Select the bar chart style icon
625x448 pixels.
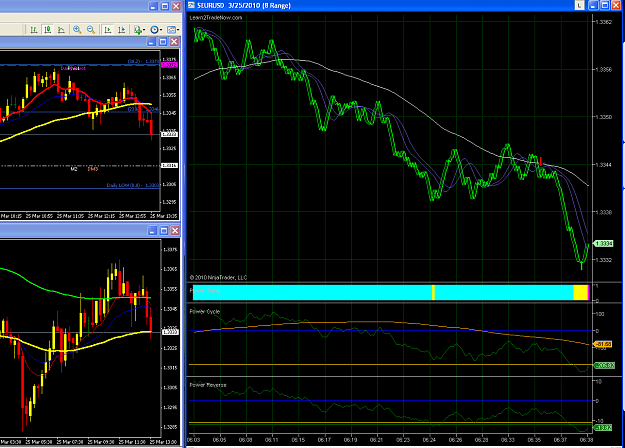coord(34,30)
